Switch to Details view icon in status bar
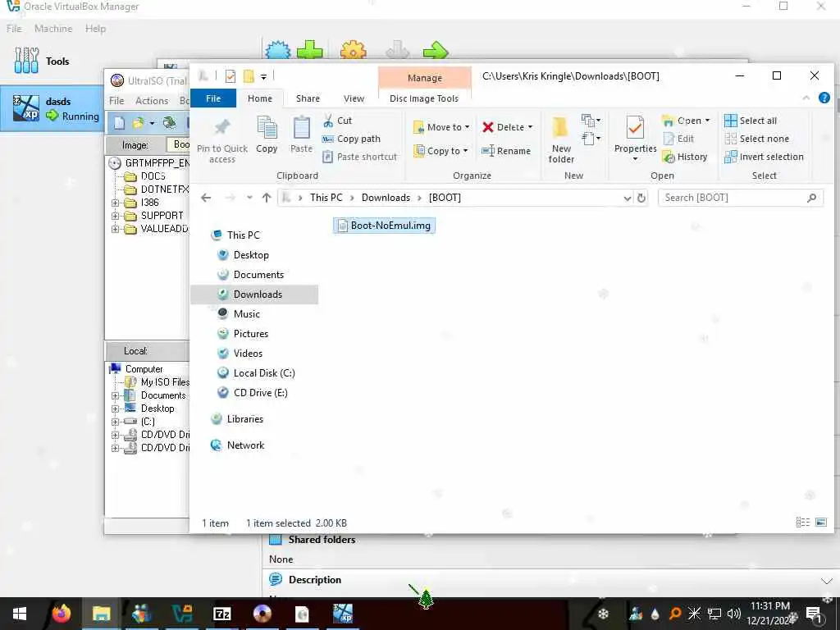This screenshot has width=840, height=630. 802,523
